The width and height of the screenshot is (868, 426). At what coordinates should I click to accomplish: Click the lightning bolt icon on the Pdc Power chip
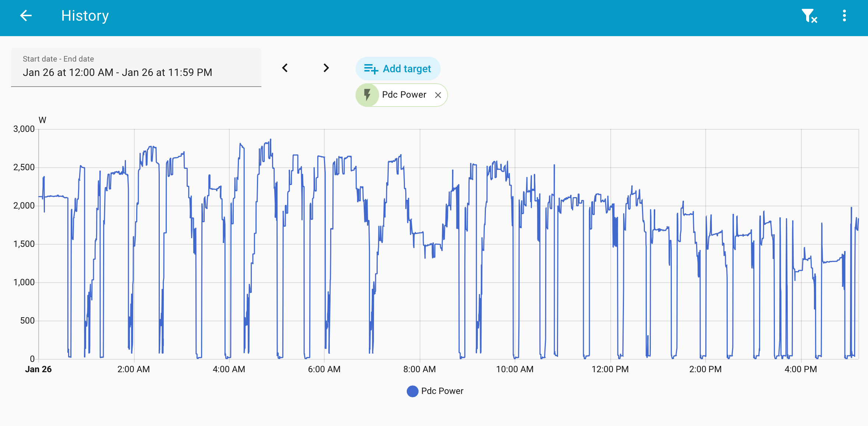[367, 95]
